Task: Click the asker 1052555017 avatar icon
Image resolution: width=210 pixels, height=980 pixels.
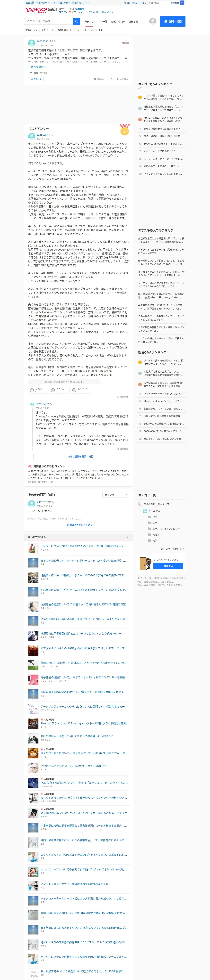Action: tap(32, 43)
